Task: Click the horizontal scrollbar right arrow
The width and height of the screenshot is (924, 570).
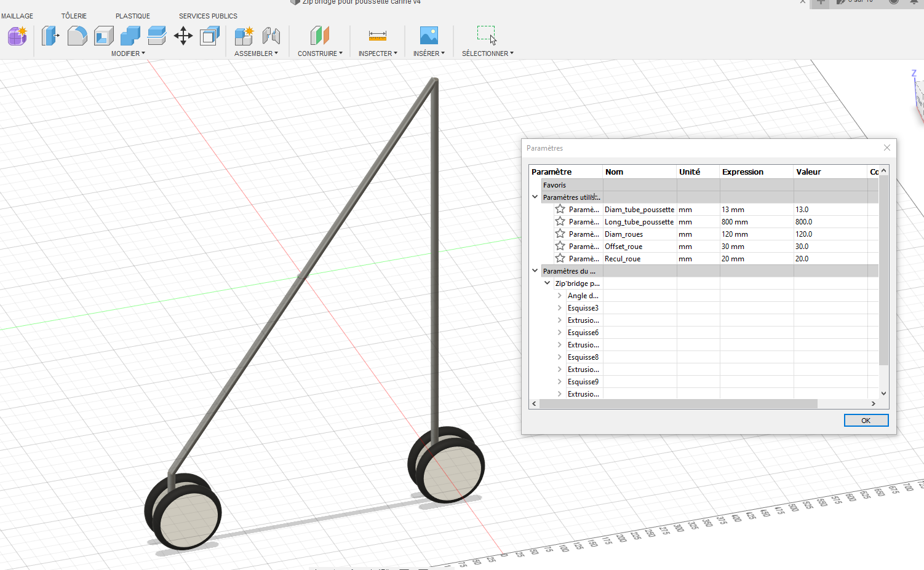Action: tap(874, 403)
